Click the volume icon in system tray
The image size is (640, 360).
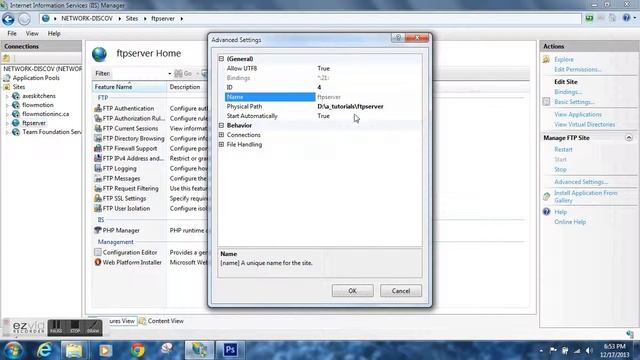coord(589,350)
